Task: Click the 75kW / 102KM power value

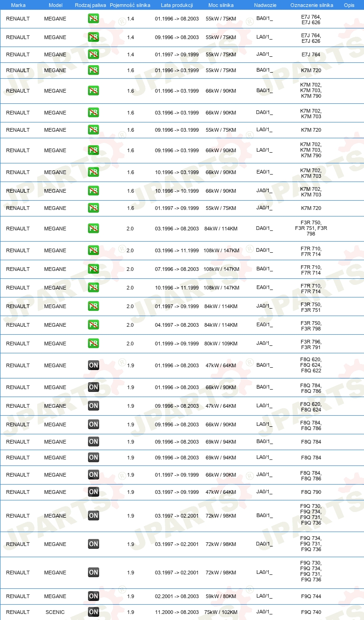Action: point(221,612)
